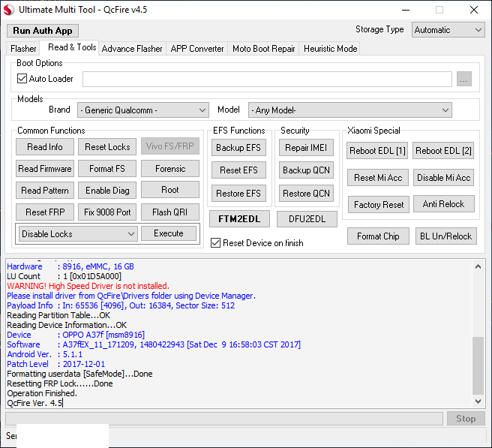Click the Repair IMEI button
492x448 pixels.
[x=306, y=148]
